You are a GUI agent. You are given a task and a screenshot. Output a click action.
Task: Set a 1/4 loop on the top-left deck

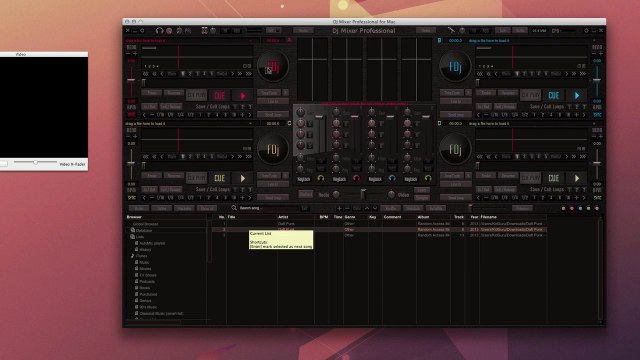tap(180, 115)
